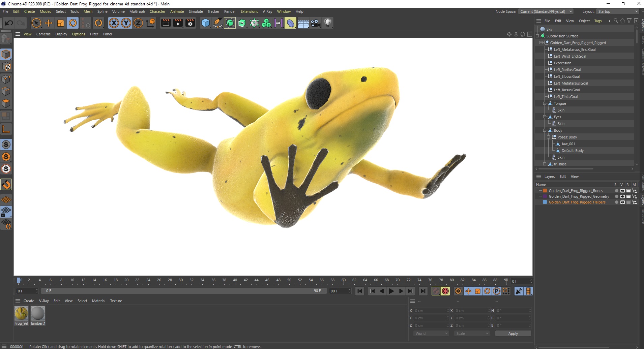The width and height of the screenshot is (644, 349).
Task: Open Edit Render Settings icon
Action: [190, 23]
